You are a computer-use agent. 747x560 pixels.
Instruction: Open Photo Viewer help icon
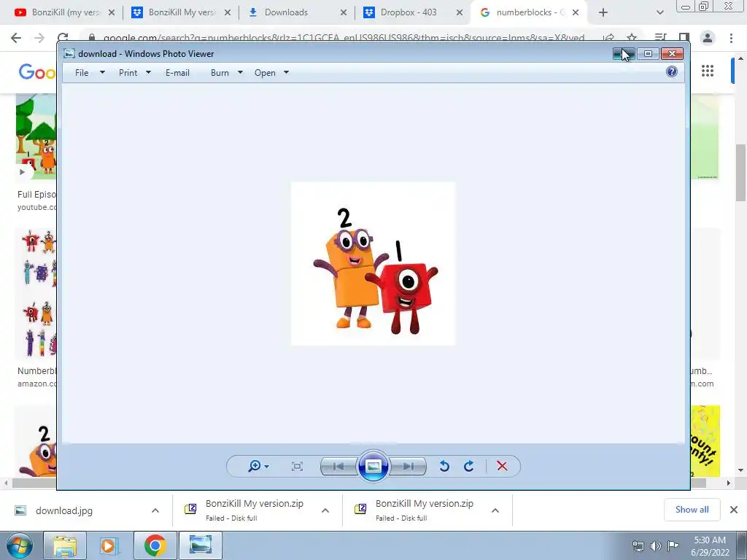point(672,72)
